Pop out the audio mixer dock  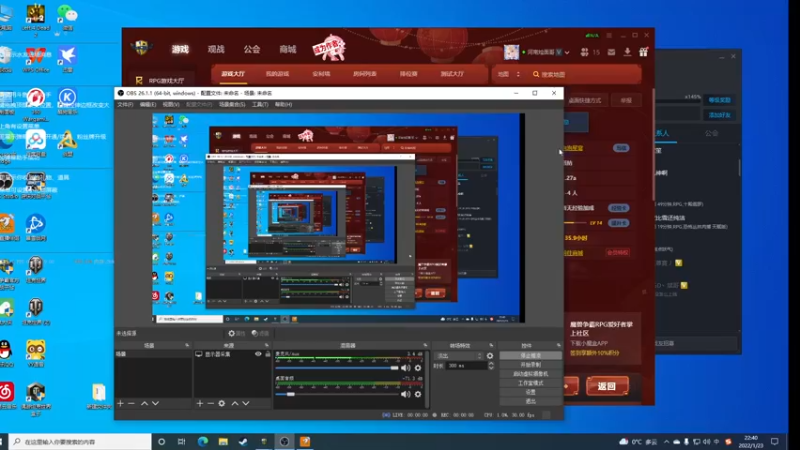point(425,345)
